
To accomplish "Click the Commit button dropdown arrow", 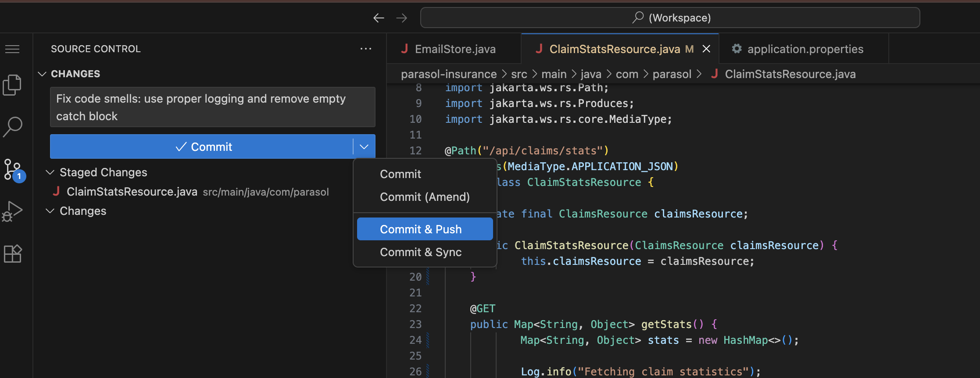I will coord(364,147).
